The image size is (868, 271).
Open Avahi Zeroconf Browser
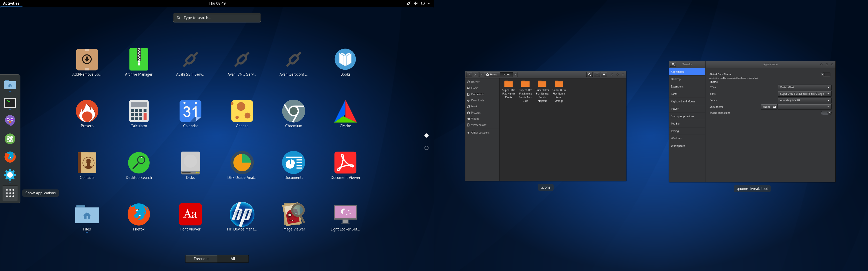coord(293,63)
